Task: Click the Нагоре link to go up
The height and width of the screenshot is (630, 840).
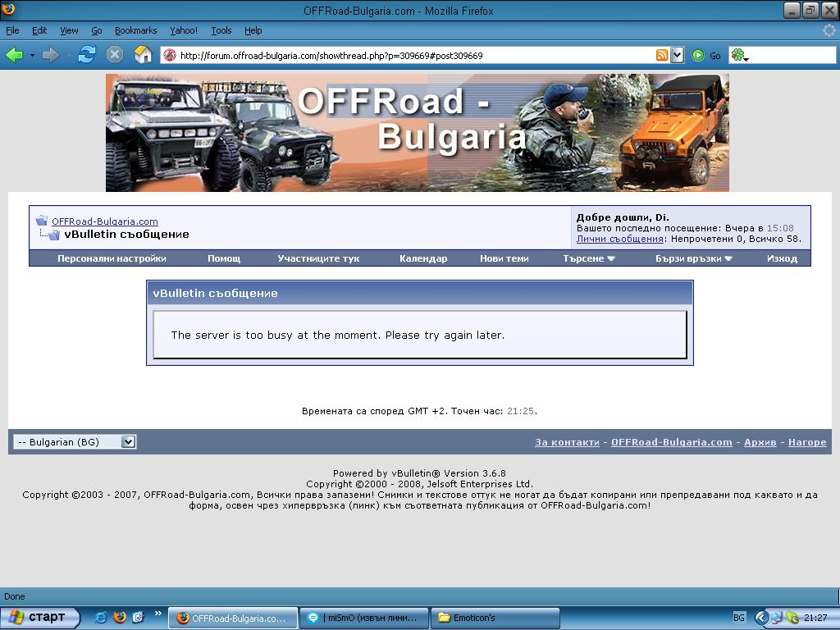Action: pos(807,442)
